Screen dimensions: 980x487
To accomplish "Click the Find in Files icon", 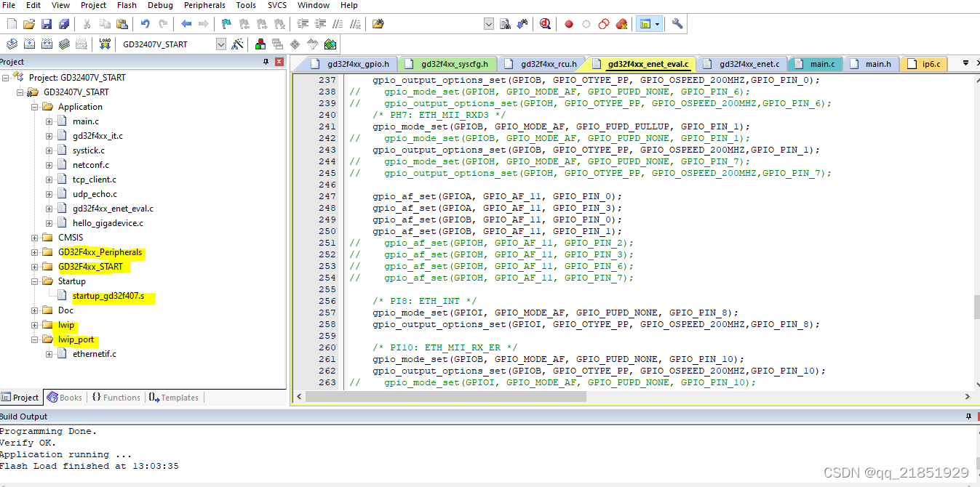I will pyautogui.click(x=378, y=24).
